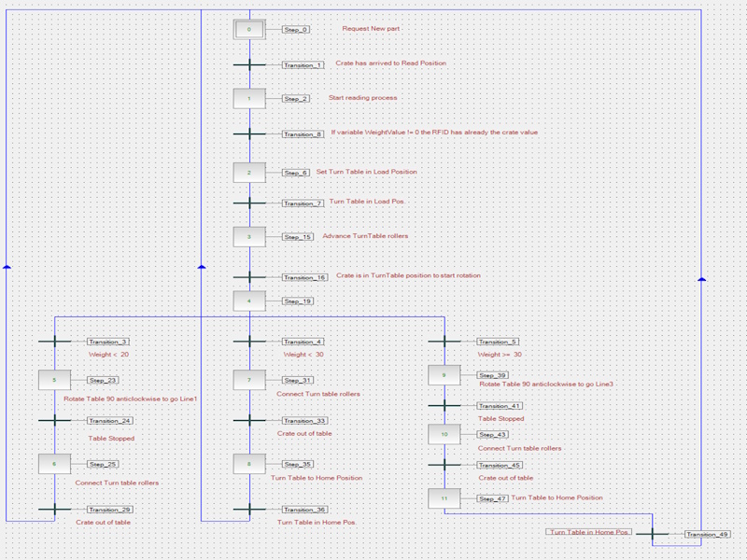This screenshot has width=747, height=560.
Task: Click the Transition_16 name label
Action: tap(305, 277)
